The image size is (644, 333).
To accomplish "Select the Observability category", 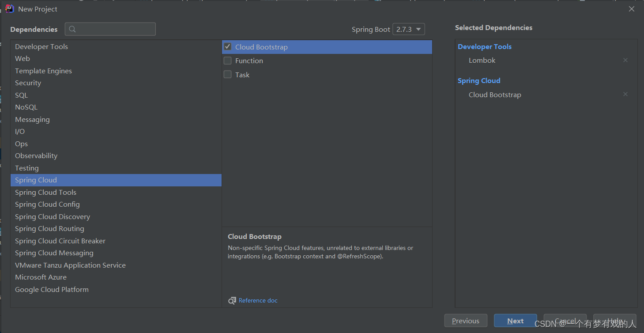I will (116, 155).
